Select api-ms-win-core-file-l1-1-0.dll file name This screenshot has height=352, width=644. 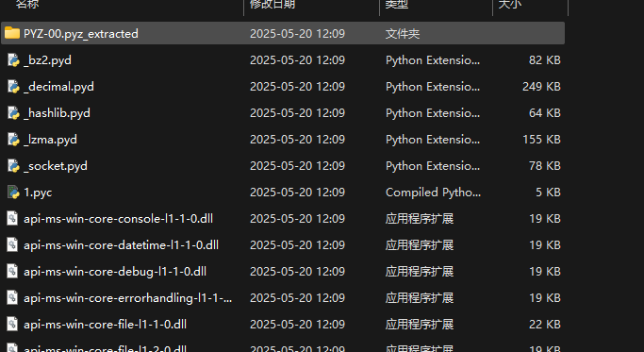coord(106,324)
